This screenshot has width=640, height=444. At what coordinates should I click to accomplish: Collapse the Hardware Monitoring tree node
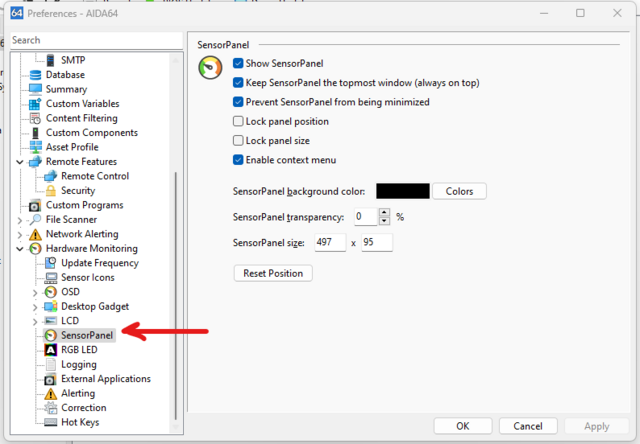(20, 249)
